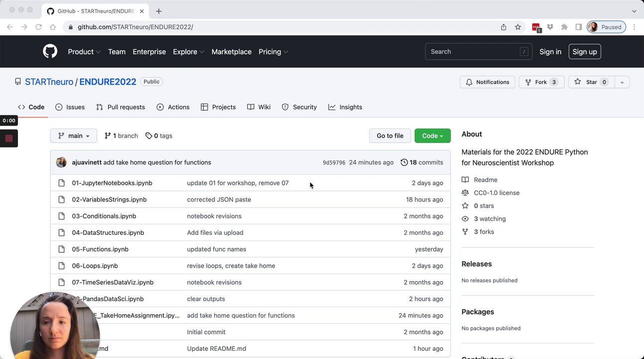Open the 18 commits history link
This screenshot has width=644, height=359.
422,162
